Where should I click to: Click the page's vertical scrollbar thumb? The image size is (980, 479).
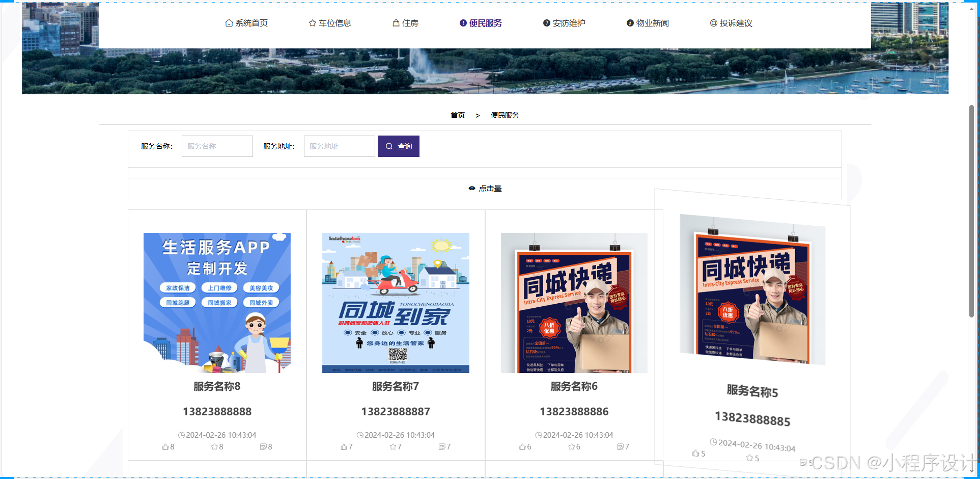click(971, 211)
